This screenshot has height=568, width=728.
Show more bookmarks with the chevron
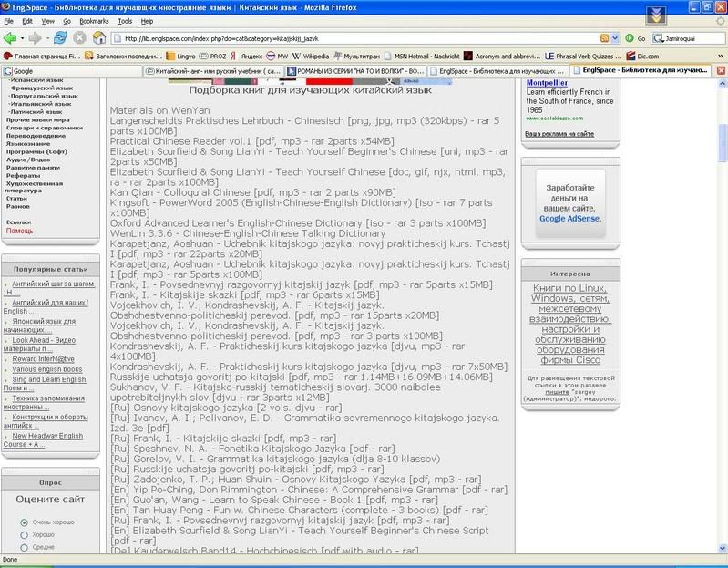click(x=721, y=57)
